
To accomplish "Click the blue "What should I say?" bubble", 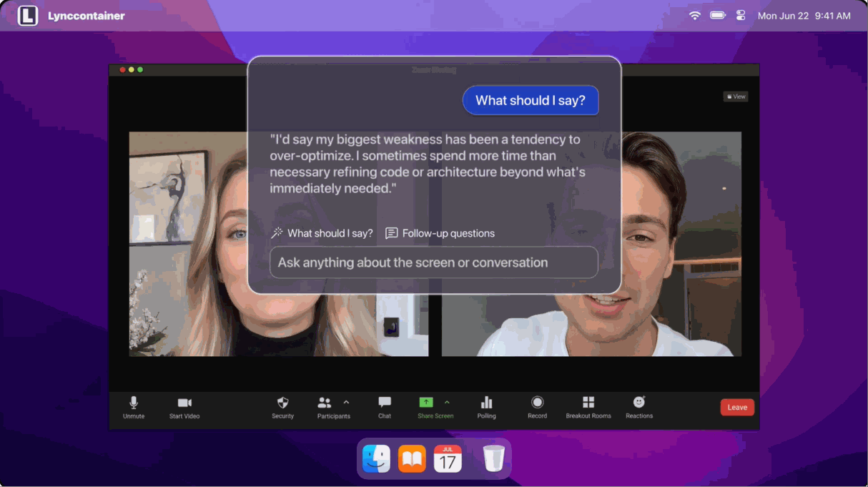I will [531, 101].
